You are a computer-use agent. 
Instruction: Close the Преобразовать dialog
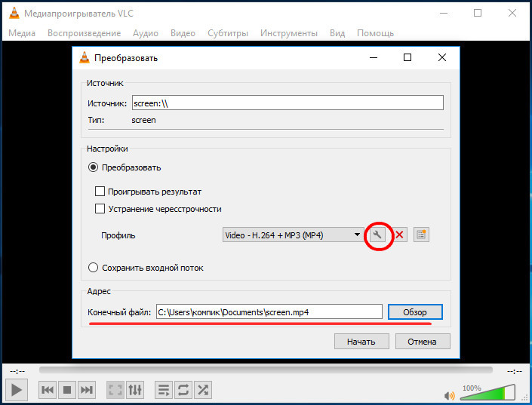pos(441,57)
